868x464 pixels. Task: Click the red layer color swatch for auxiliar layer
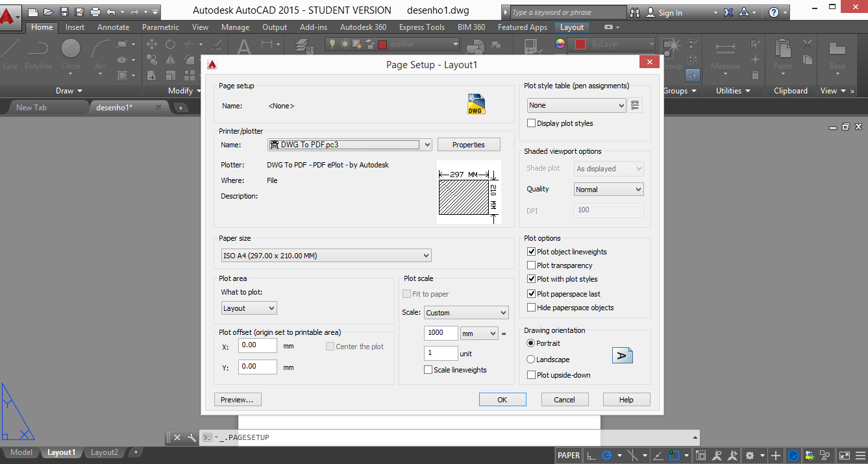tap(382, 44)
